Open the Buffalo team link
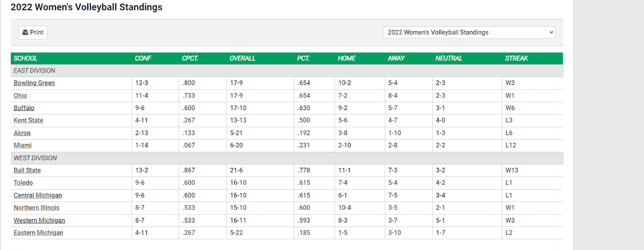 24,108
